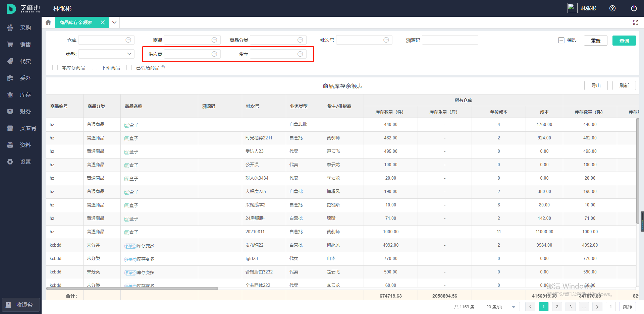Click batch cell 时光荏苒2211
Viewport: 644px width, 314px height.
pos(259,138)
